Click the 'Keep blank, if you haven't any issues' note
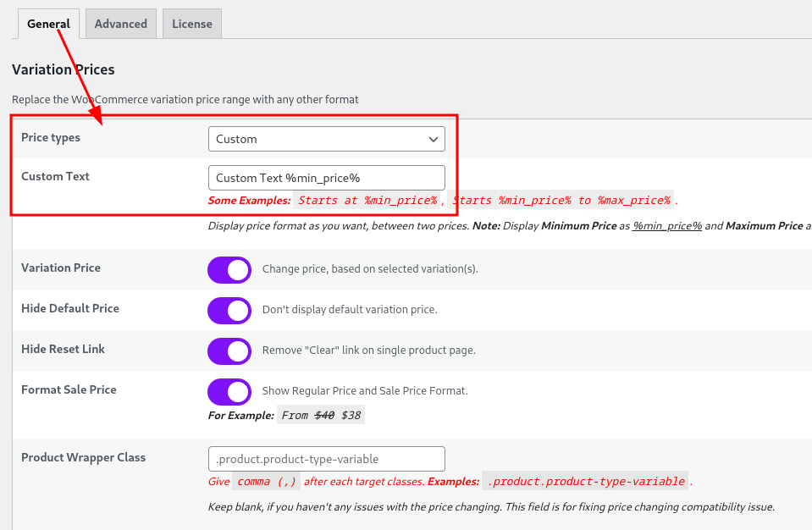Viewport: 812px width, 530px height. 491,506
